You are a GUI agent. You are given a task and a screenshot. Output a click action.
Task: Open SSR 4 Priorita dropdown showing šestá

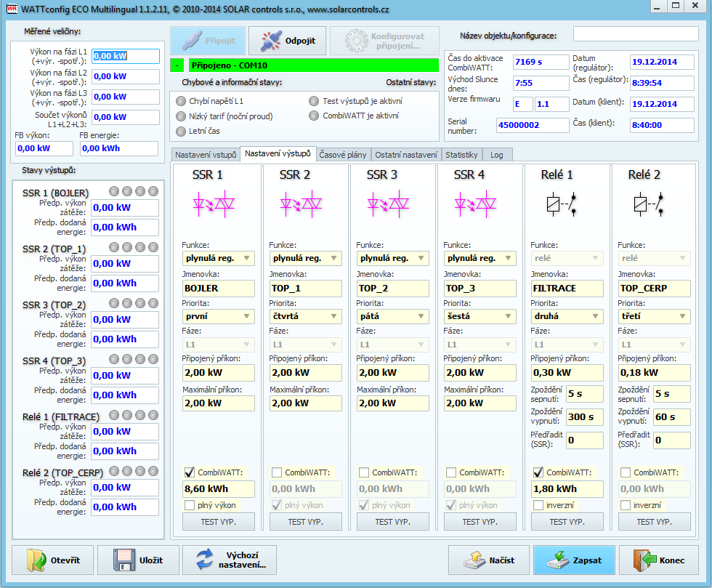480,316
